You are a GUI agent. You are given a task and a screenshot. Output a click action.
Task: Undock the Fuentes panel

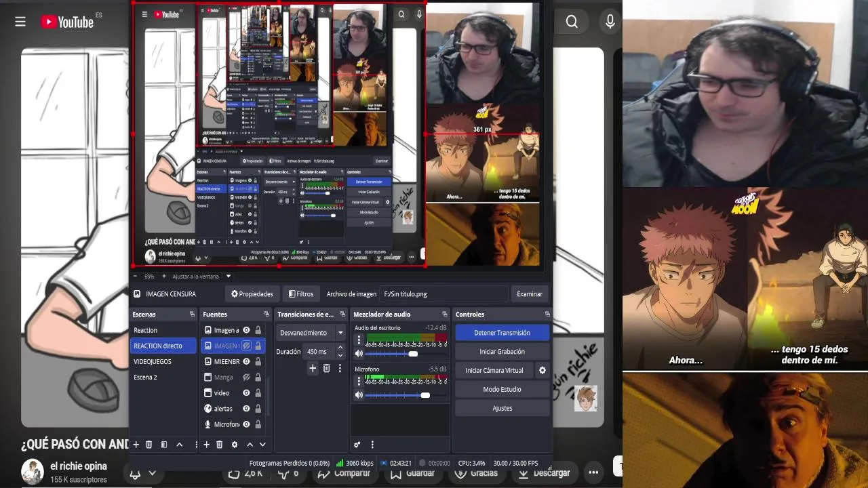click(x=267, y=314)
